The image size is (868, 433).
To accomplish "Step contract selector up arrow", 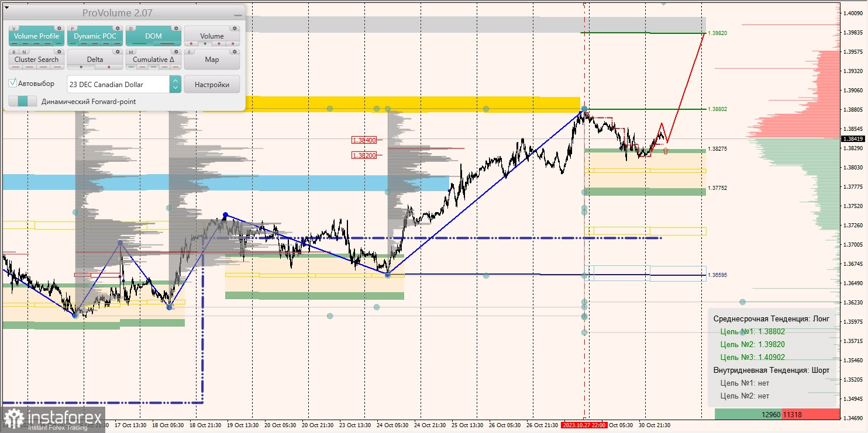I will [175, 81].
